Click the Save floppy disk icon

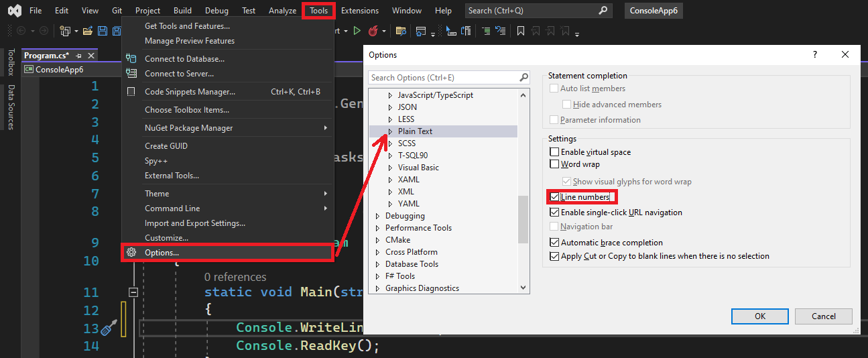tap(102, 31)
